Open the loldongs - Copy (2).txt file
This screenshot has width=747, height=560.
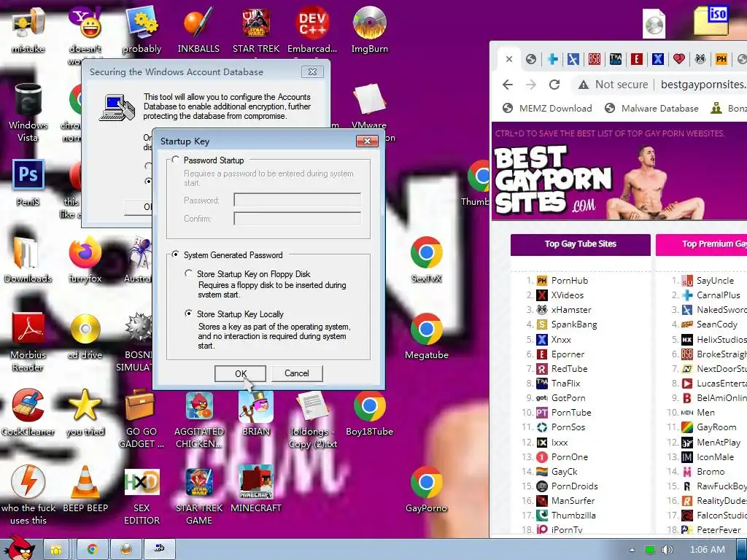point(312,419)
